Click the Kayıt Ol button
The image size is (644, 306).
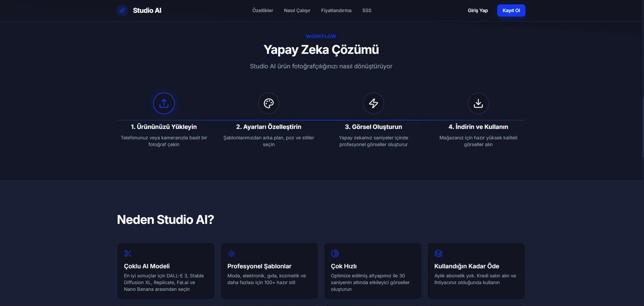pos(511,10)
